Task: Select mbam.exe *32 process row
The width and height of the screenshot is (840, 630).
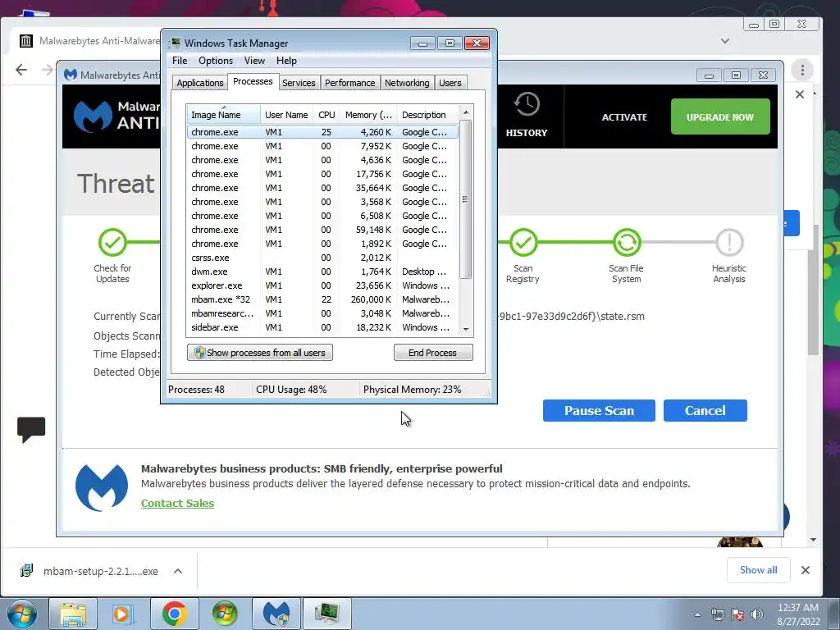Action: click(x=322, y=299)
